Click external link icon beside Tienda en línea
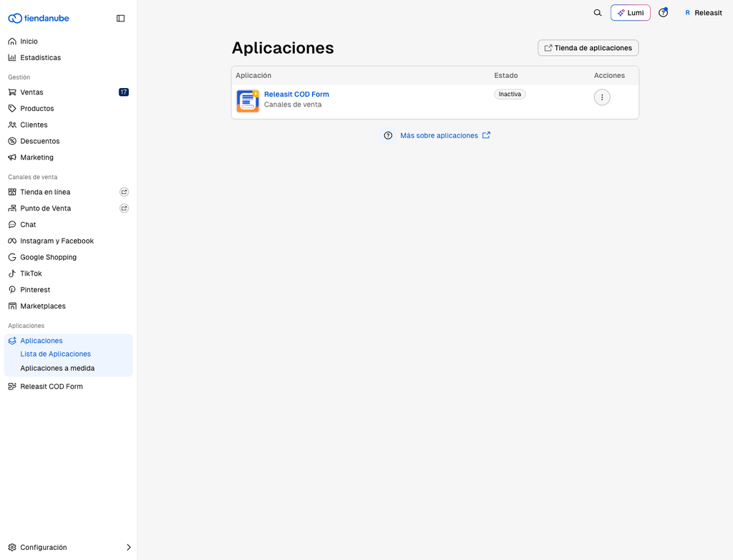Viewport: 733px width, 560px height. 124,192
